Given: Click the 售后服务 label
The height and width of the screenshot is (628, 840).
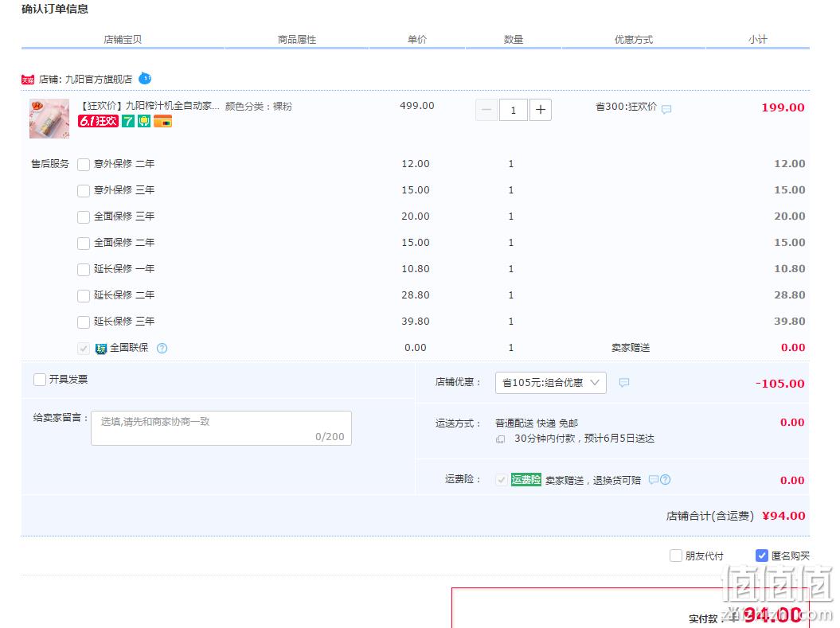Looking at the screenshot, I should (x=50, y=164).
